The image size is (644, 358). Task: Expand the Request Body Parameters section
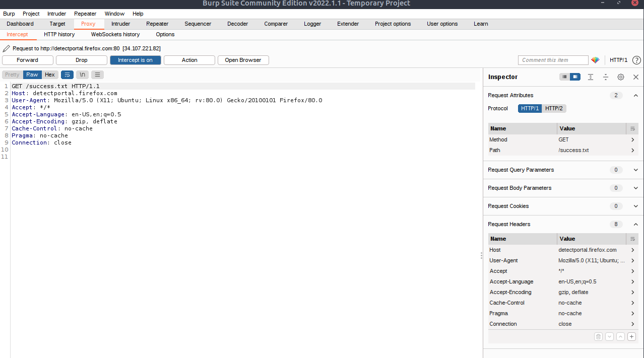coord(635,188)
